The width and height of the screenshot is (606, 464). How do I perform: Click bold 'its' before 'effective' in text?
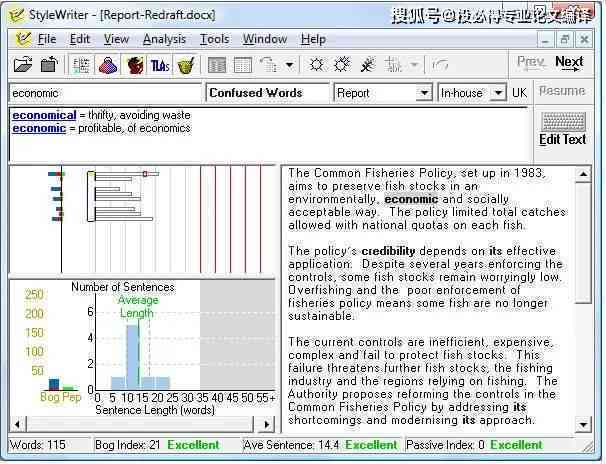point(495,251)
